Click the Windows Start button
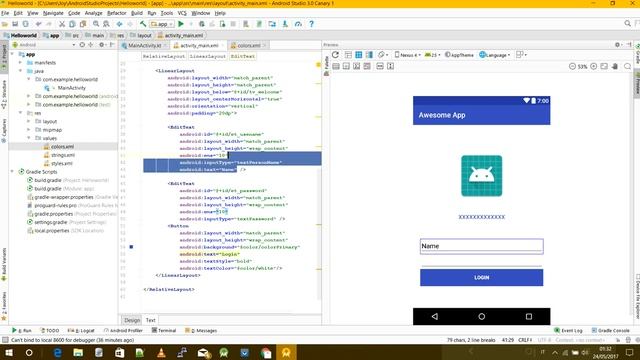 (9, 353)
